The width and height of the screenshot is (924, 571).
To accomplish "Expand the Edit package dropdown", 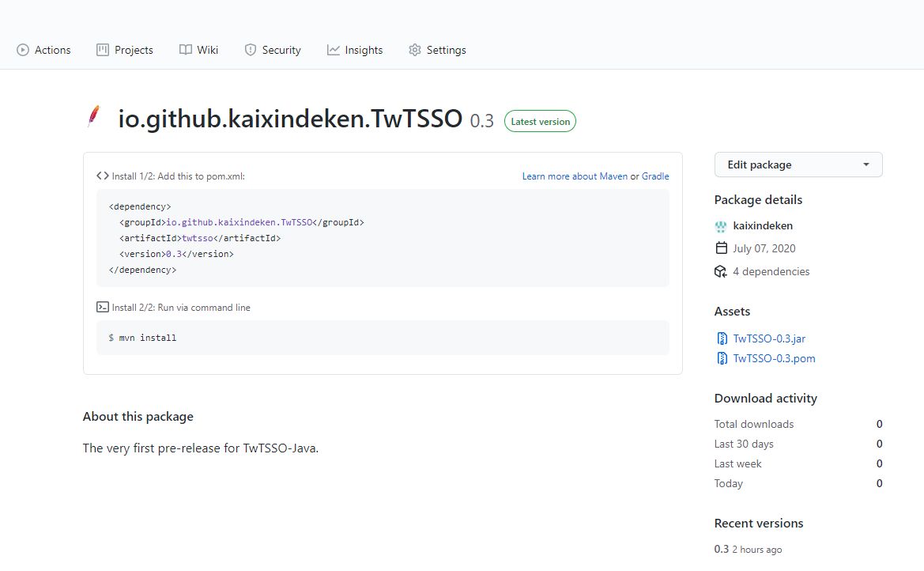I will tap(798, 164).
